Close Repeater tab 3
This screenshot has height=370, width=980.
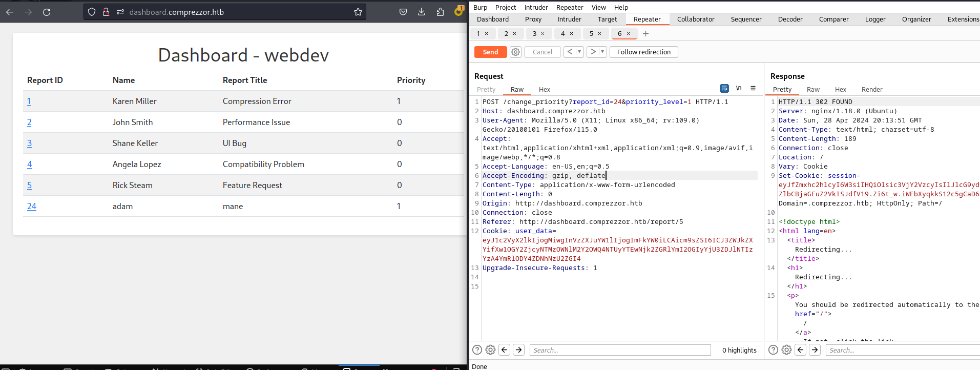[x=543, y=34]
